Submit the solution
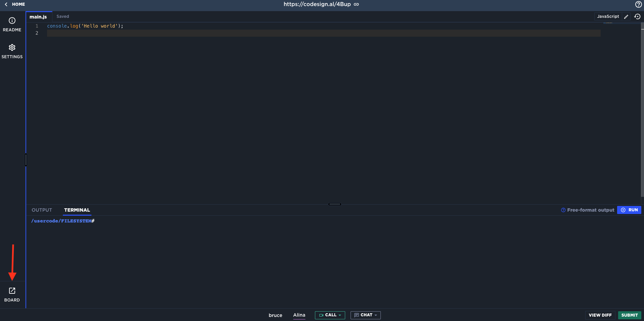Image resolution: width=644 pixels, height=321 pixels. click(629, 315)
